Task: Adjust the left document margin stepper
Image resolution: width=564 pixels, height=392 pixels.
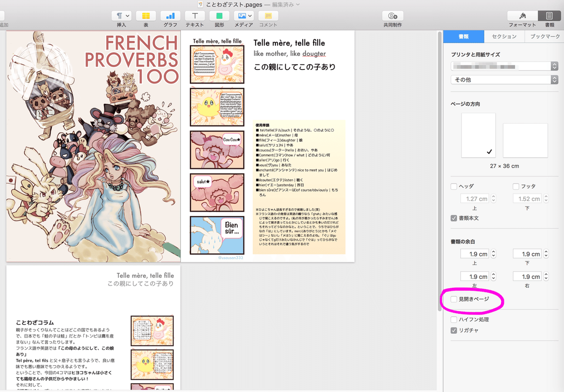Action: [493, 277]
